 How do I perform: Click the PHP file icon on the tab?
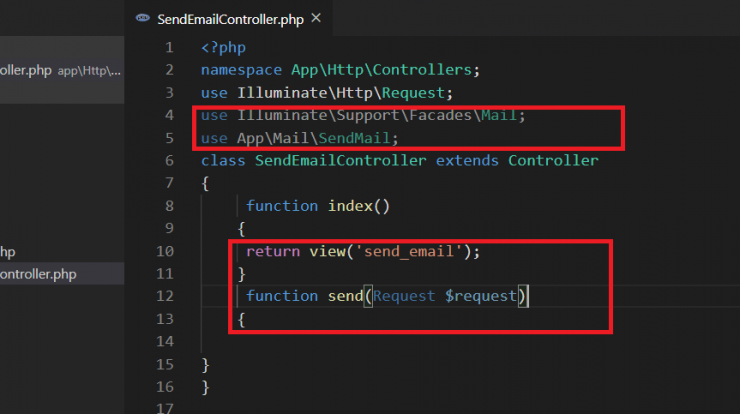(x=143, y=18)
